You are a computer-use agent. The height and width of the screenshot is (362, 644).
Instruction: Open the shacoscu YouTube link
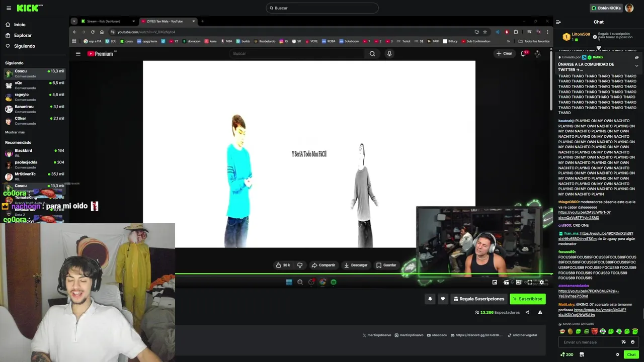pyautogui.click(x=436, y=335)
